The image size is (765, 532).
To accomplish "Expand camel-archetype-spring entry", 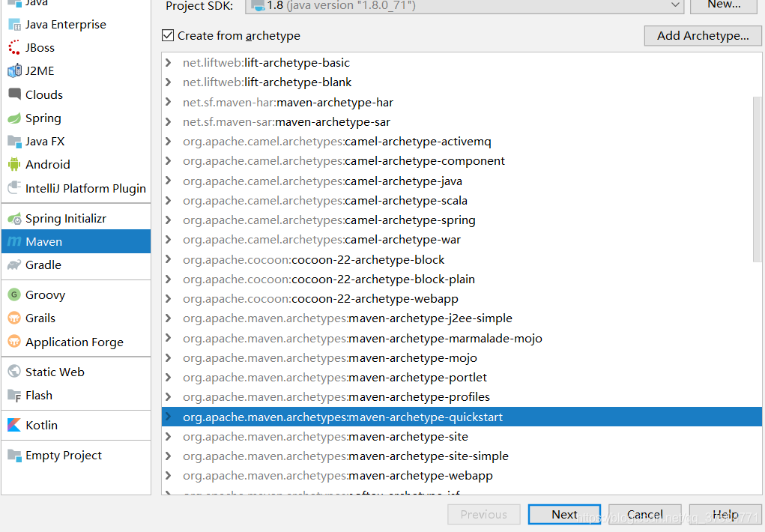I will pos(169,220).
